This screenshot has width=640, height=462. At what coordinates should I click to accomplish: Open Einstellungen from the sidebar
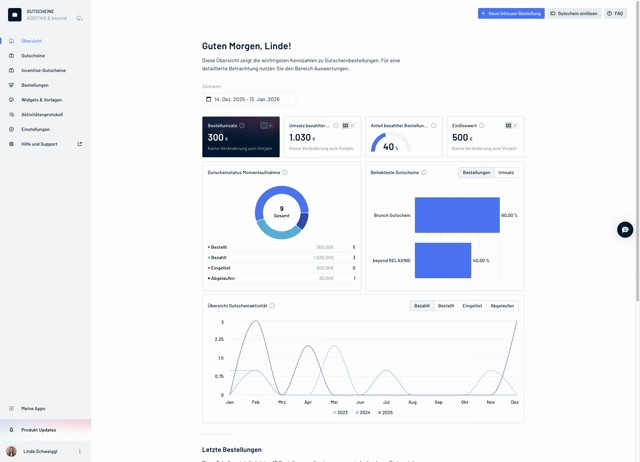[x=35, y=129]
